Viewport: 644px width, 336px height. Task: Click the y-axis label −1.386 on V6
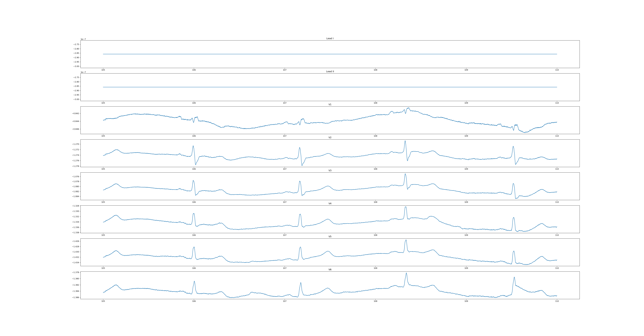75,297
